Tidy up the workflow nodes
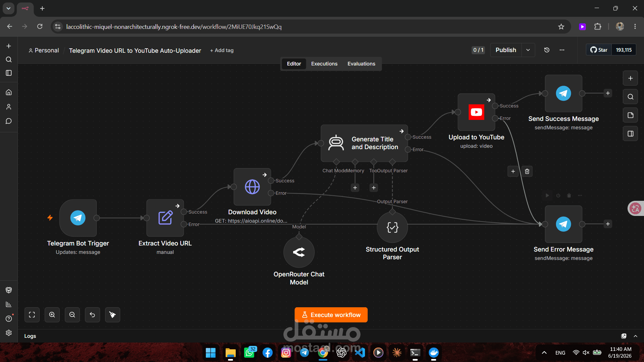 tap(112, 315)
